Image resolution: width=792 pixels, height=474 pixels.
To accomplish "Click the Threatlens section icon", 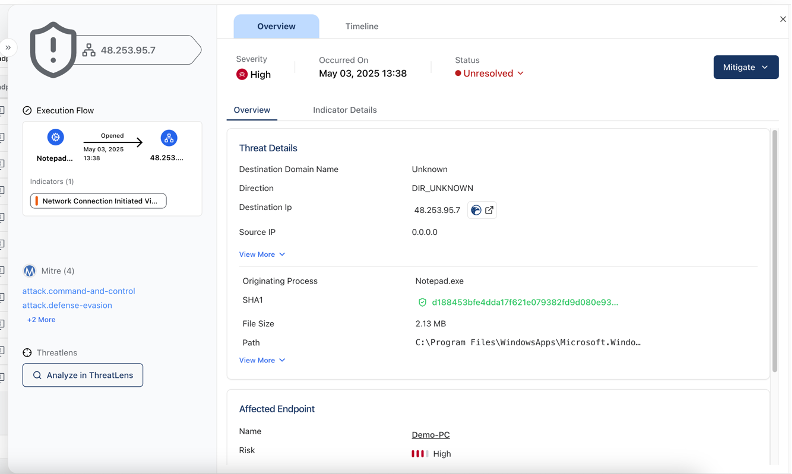I will pos(28,352).
